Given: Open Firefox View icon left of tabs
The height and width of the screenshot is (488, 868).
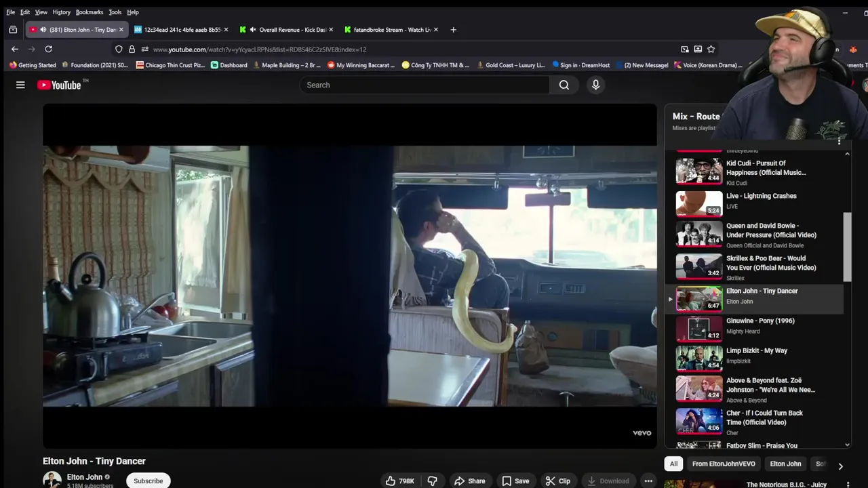Looking at the screenshot, I should (13, 30).
